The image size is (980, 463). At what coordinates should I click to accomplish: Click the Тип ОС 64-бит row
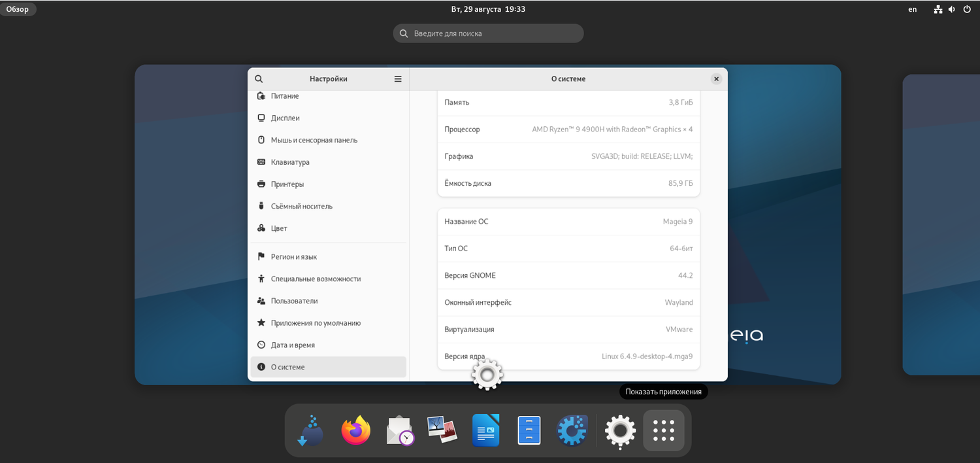point(568,249)
